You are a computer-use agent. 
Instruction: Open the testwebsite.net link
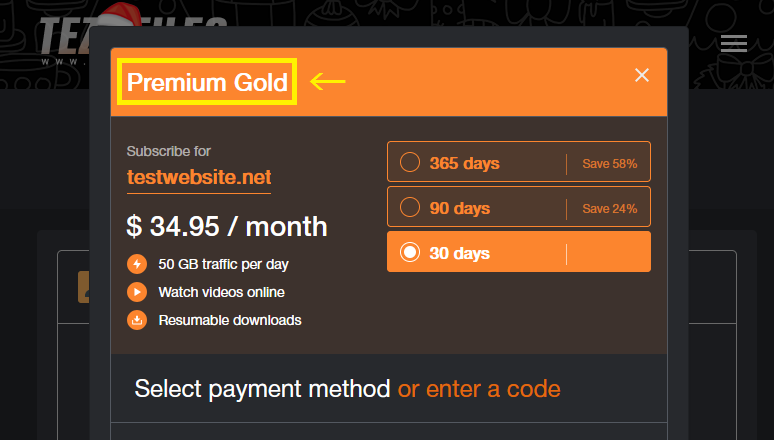point(199,178)
